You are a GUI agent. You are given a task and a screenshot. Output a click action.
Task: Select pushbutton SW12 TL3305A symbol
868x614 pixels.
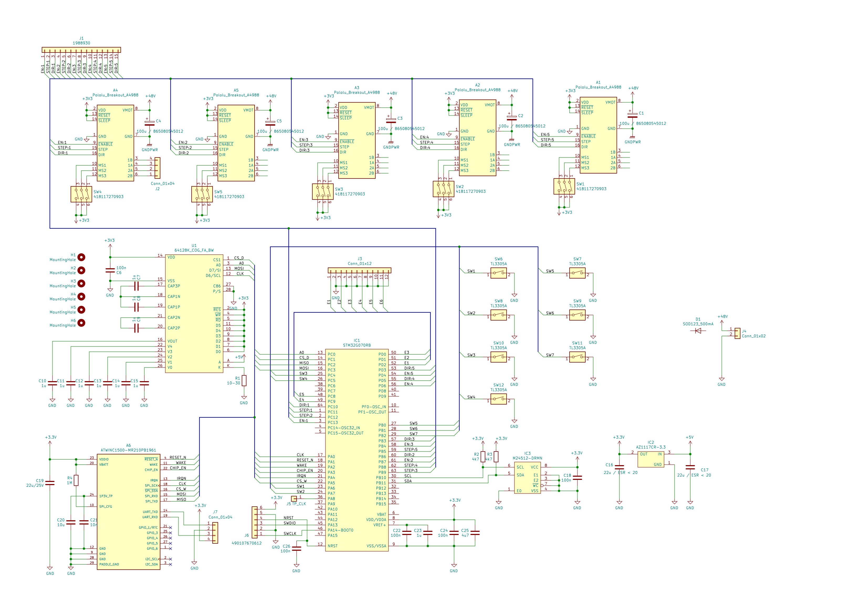(499, 399)
